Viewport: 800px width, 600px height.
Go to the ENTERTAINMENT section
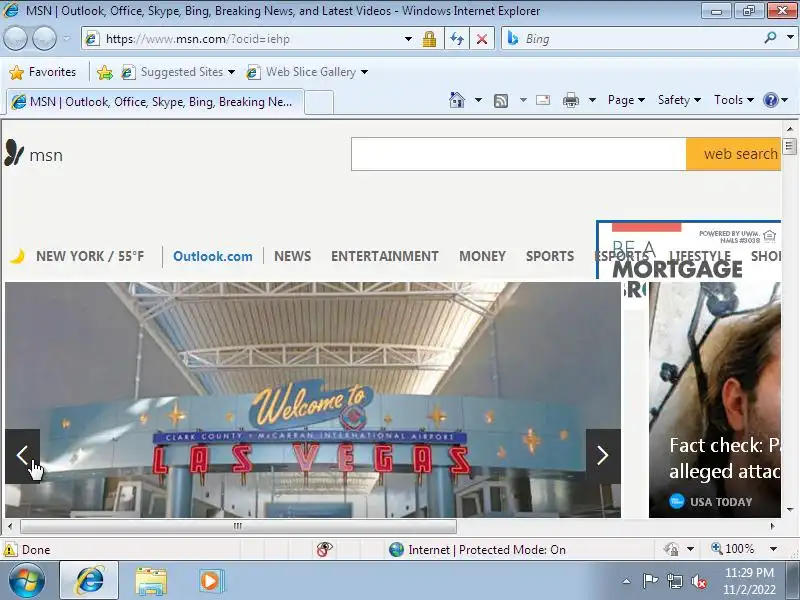[x=385, y=256]
